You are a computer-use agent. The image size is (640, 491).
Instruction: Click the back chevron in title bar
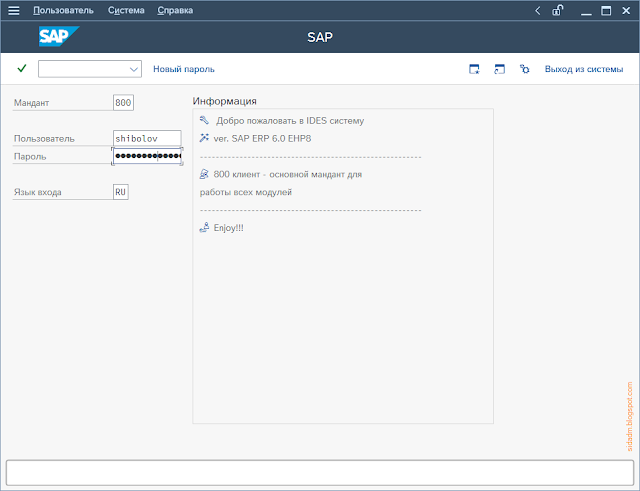[538, 11]
